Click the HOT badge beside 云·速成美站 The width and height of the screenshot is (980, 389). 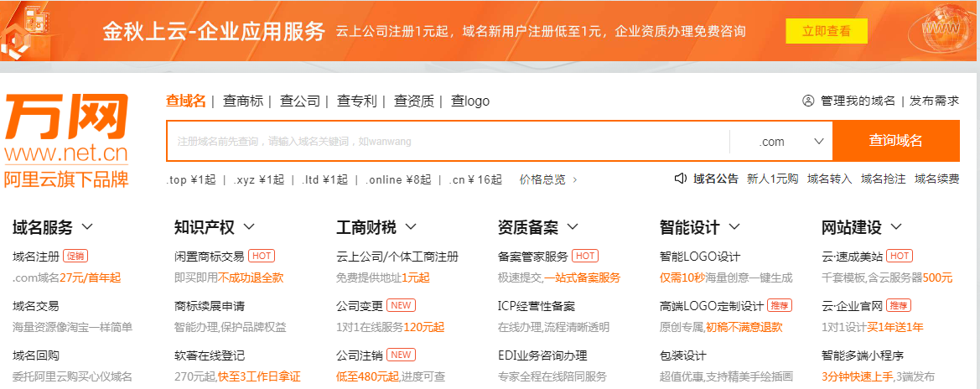(x=900, y=256)
